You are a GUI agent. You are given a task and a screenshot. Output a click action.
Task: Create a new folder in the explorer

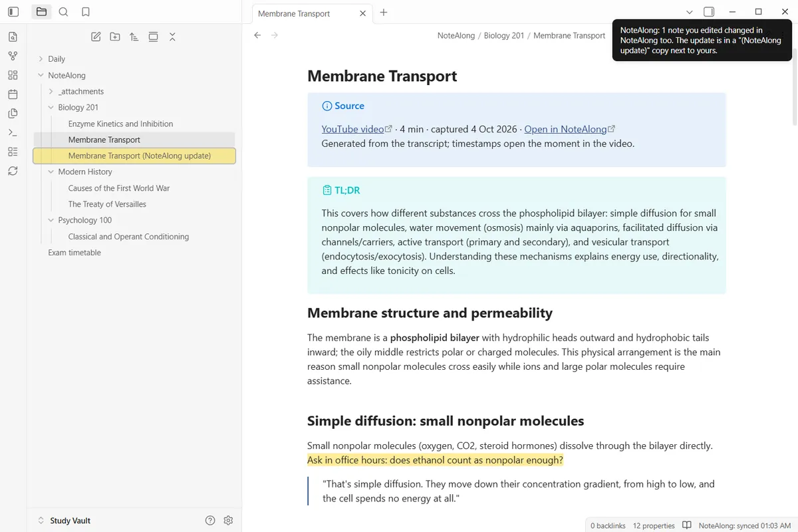[115, 37]
